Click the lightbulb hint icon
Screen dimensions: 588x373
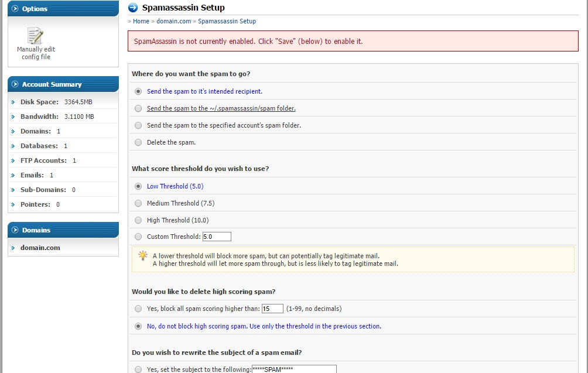142,256
